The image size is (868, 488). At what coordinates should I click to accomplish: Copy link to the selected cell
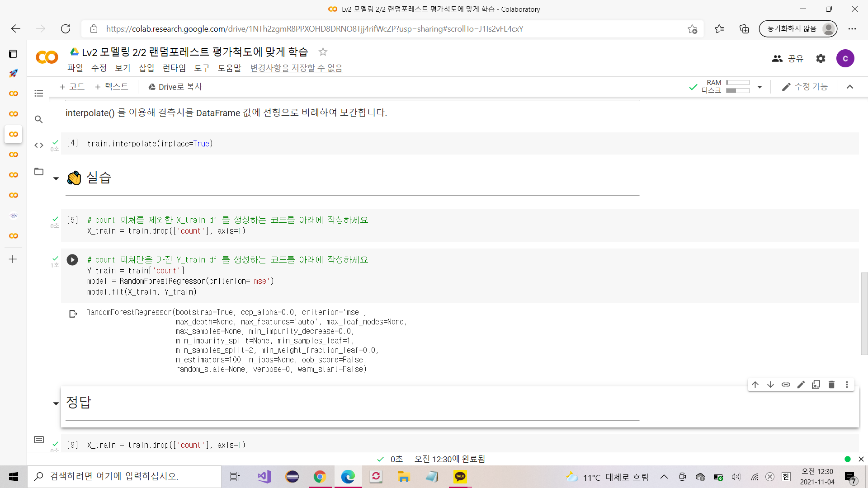click(786, 385)
